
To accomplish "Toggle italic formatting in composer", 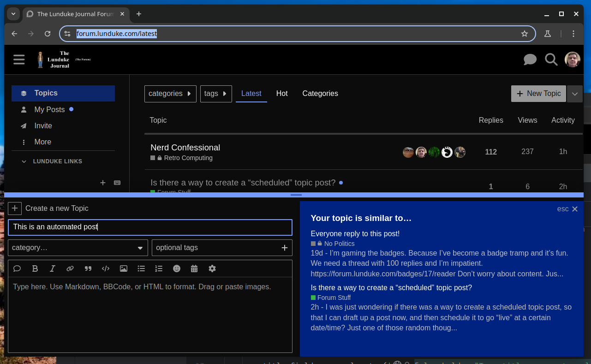I will [53, 269].
